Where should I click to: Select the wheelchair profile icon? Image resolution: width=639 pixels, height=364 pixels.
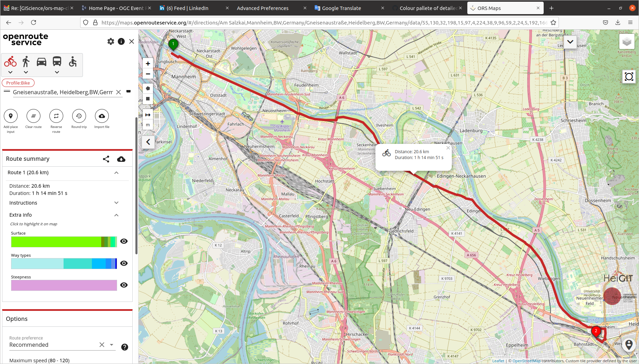tap(73, 62)
